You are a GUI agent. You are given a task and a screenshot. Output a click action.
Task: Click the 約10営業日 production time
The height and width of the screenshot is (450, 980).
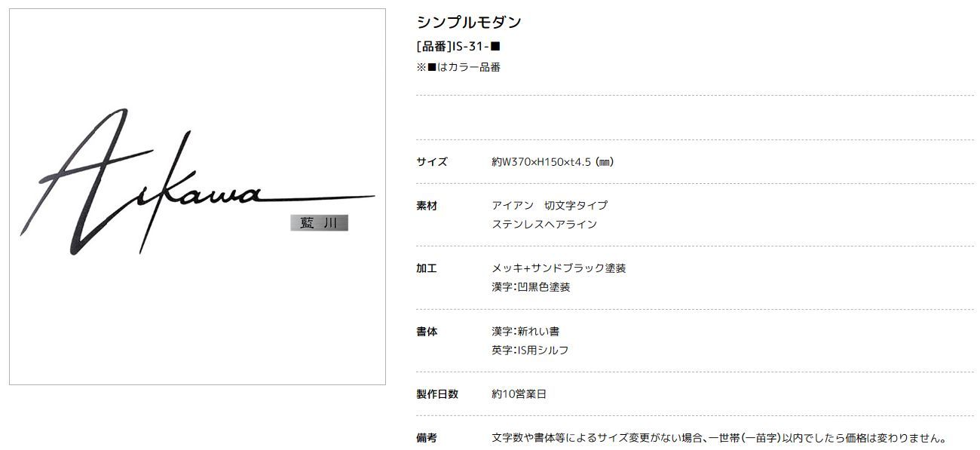pyautogui.click(x=519, y=393)
